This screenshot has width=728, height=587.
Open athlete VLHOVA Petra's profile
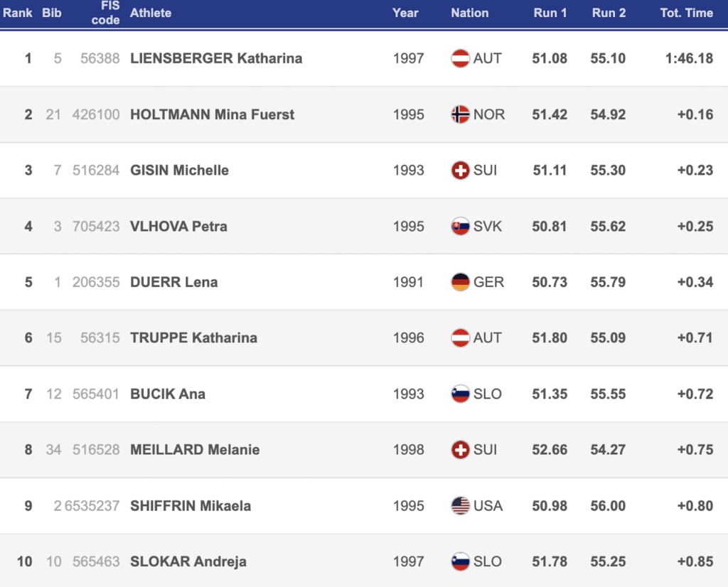coord(178,226)
